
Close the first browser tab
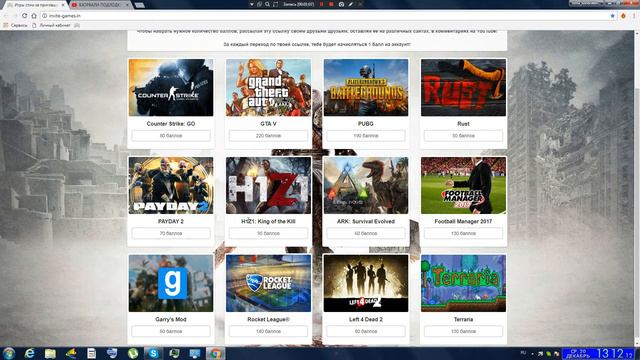click(63, 5)
